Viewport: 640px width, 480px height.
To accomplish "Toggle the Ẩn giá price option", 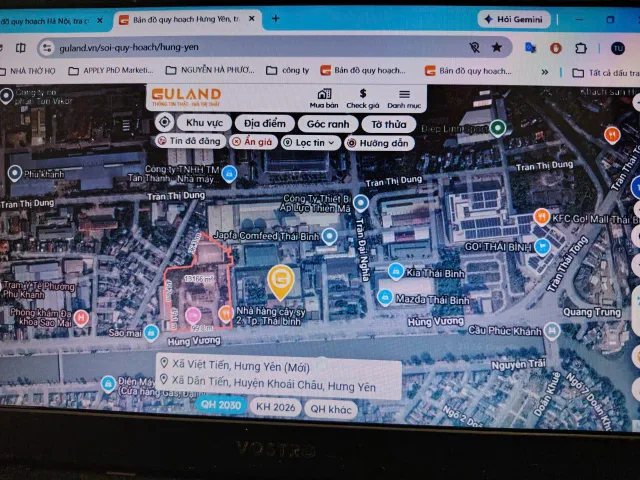I will point(253,142).
